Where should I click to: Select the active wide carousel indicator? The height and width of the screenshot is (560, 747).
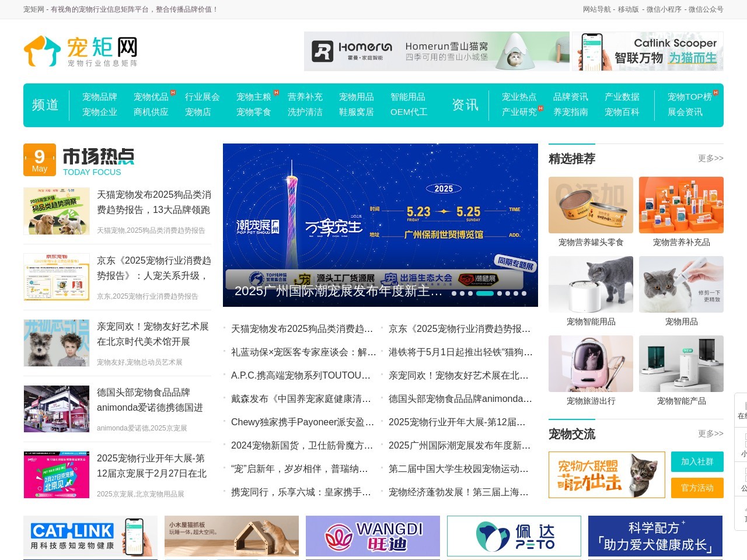[485, 293]
